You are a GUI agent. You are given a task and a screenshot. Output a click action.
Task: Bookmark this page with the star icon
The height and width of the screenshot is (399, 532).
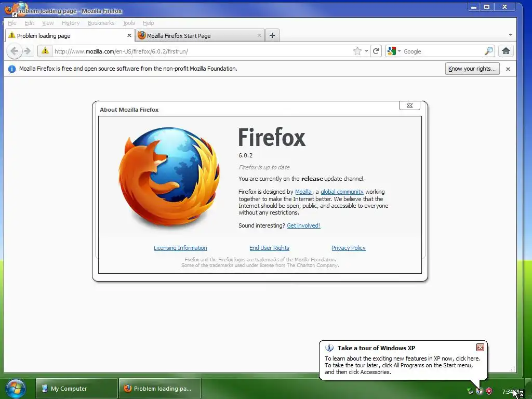pos(357,51)
